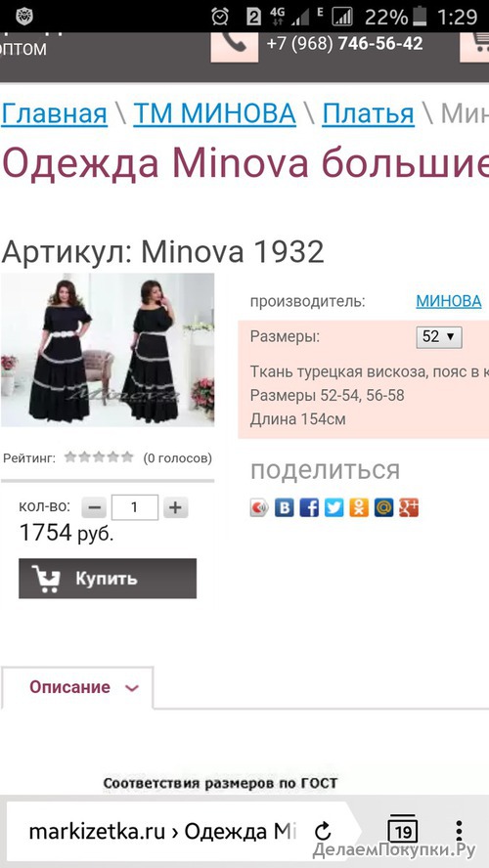This screenshot has height=868, width=489.
Task: Increase quantity with plus button
Action: (x=176, y=507)
